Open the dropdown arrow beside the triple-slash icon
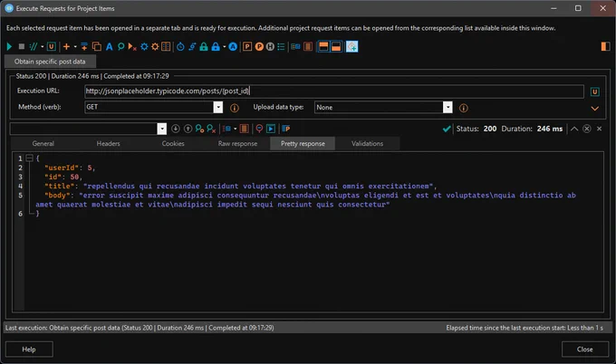The image size is (616, 364). (x=42, y=47)
